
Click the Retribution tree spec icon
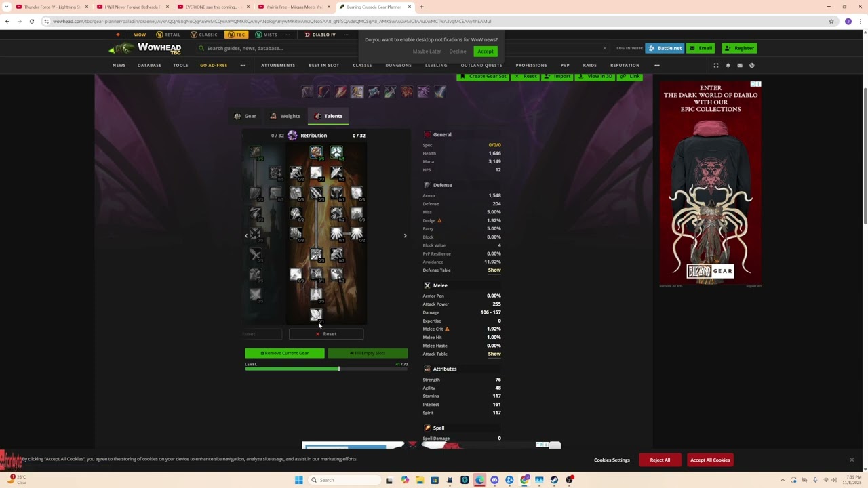[x=292, y=135]
